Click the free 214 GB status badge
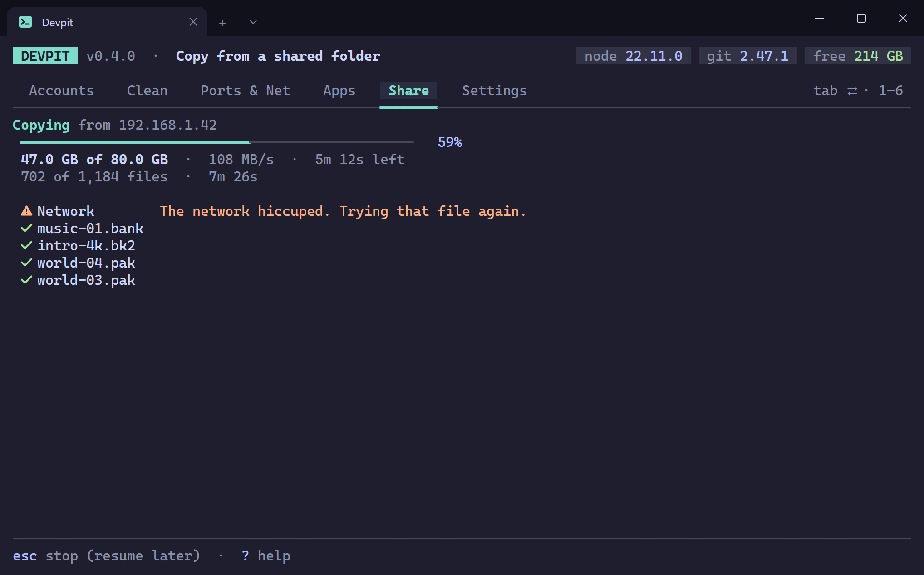This screenshot has width=924, height=575. (x=858, y=56)
